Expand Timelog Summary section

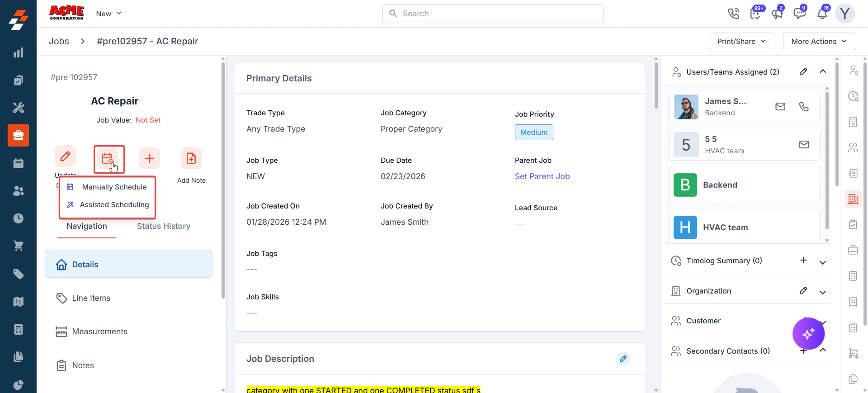[x=823, y=262]
